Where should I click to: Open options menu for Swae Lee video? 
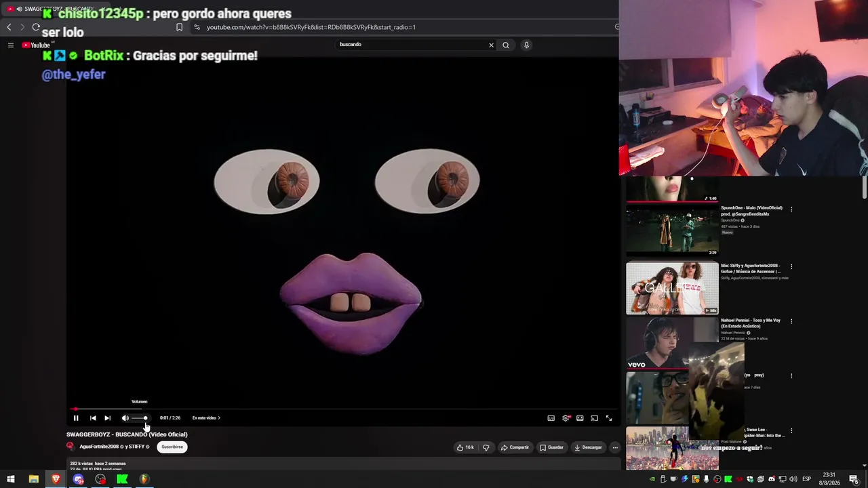point(791,431)
